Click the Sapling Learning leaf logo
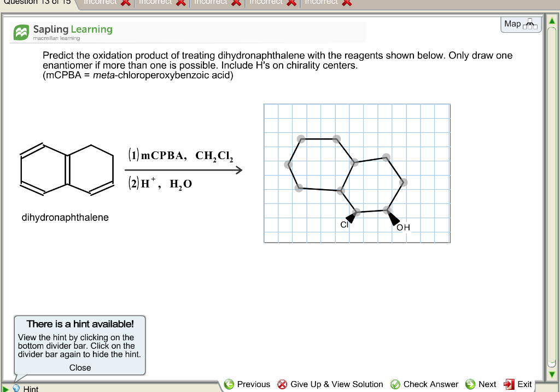 tap(21, 32)
